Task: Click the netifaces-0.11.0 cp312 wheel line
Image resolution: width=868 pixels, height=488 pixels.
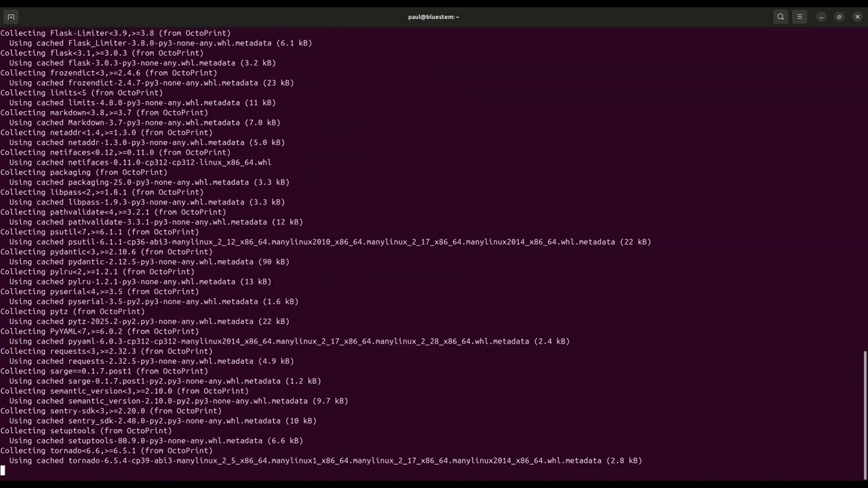Action: [x=140, y=163]
